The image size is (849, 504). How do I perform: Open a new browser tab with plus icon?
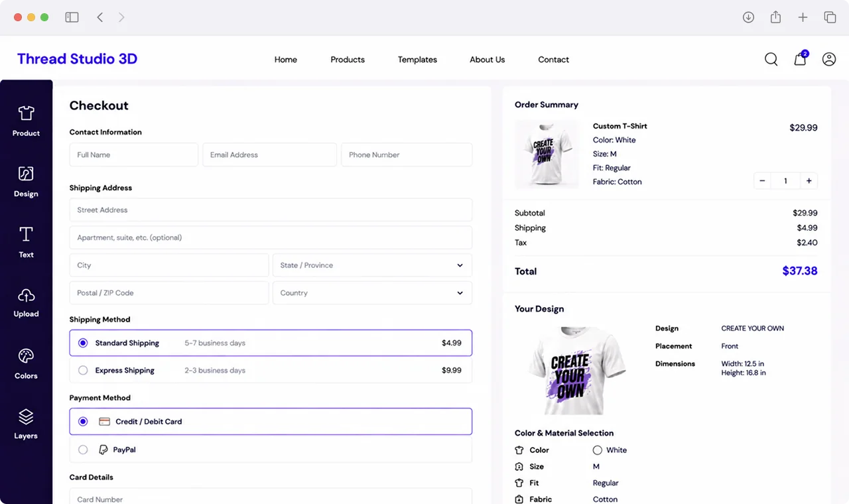pos(803,17)
